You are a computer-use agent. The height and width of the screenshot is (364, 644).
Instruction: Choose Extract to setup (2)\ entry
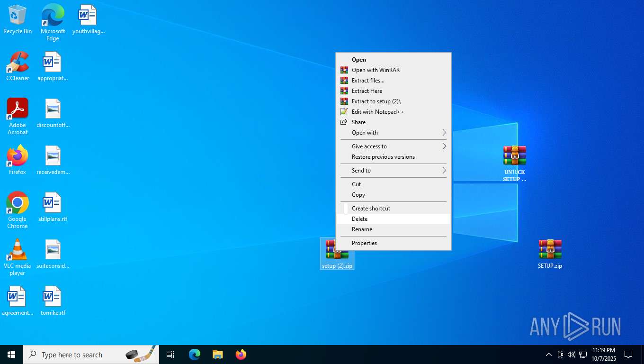click(394, 101)
